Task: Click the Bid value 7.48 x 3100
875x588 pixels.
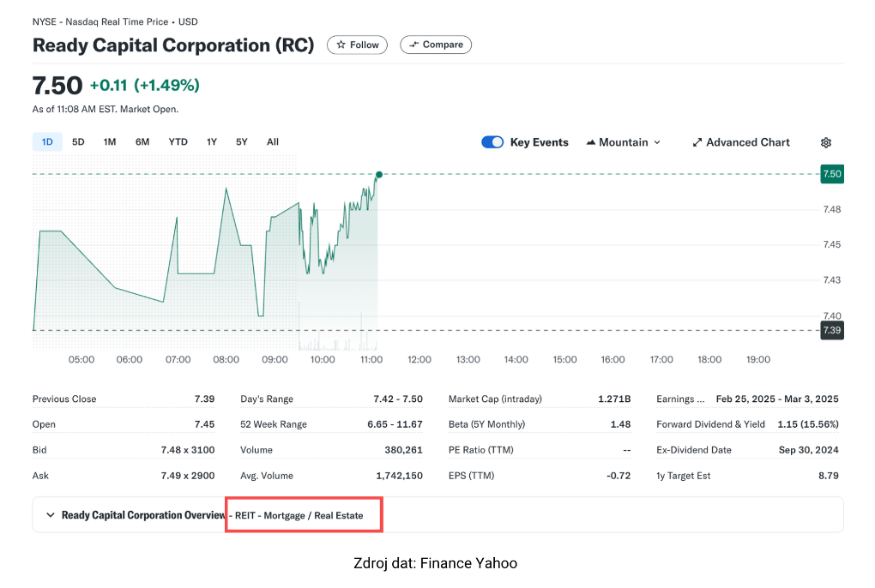Action: pos(188,450)
